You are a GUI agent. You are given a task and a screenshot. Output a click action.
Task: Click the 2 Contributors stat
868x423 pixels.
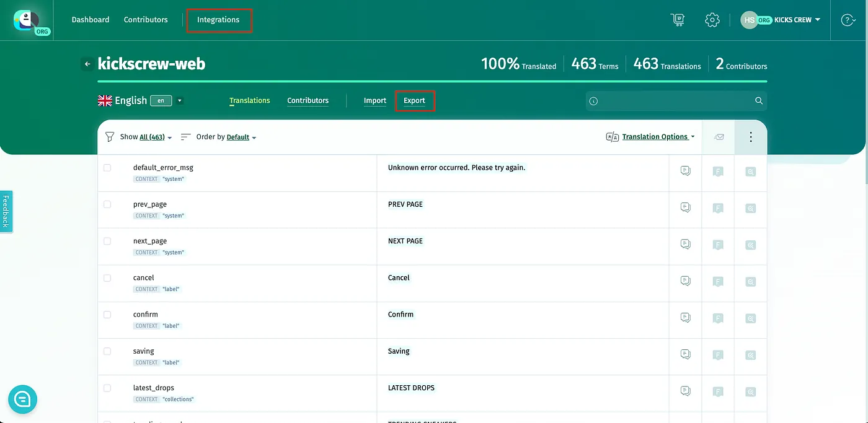(x=742, y=64)
